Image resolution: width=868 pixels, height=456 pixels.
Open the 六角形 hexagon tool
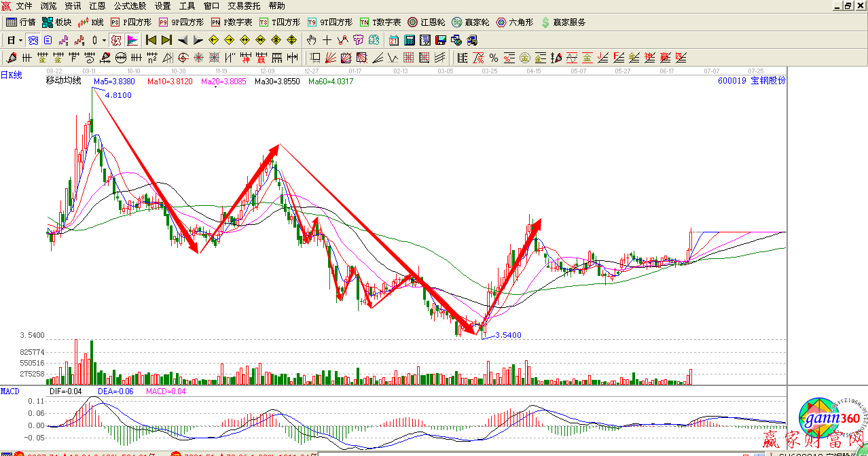coord(516,22)
